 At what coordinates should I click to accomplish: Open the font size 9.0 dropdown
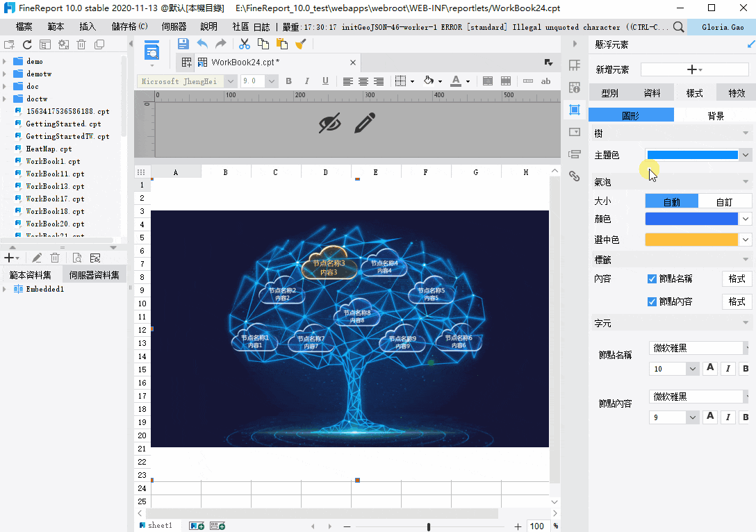[x=272, y=81]
